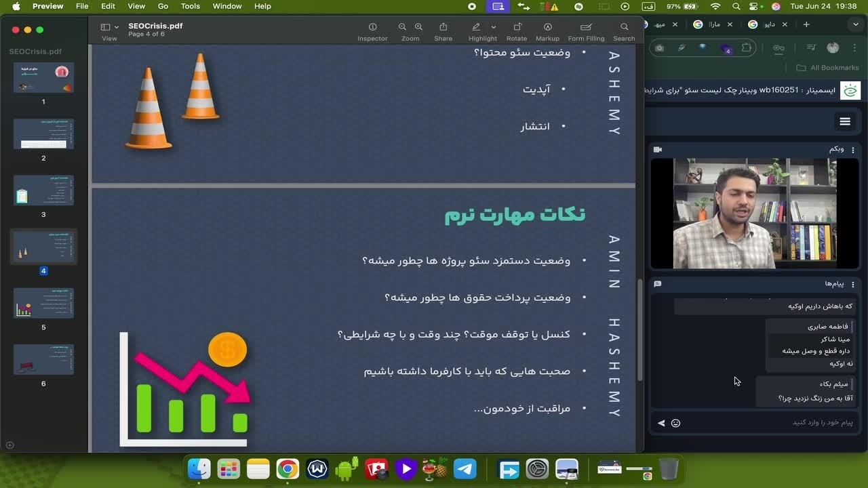Click the zoom out magnifier in Preview
This screenshot has width=868, height=488.
[402, 27]
